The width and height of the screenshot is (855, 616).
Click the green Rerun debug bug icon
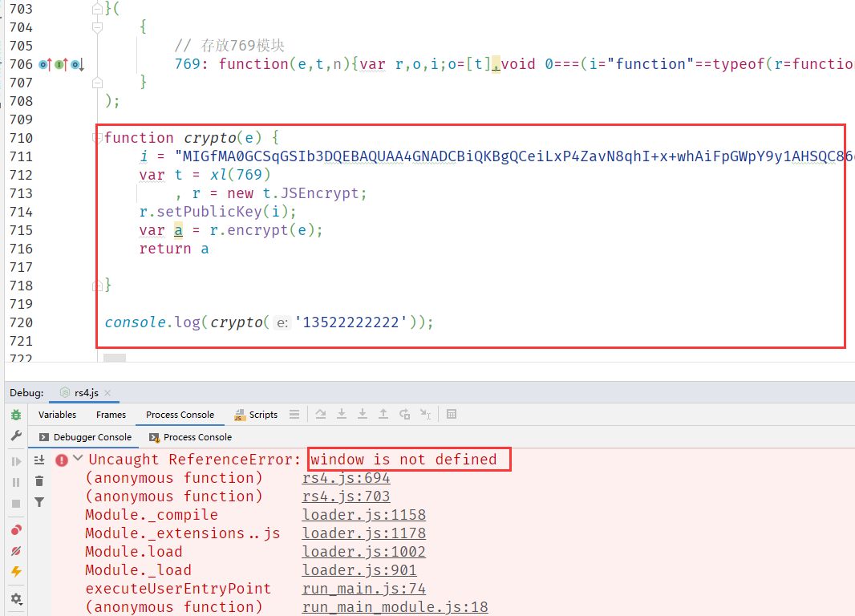click(16, 415)
